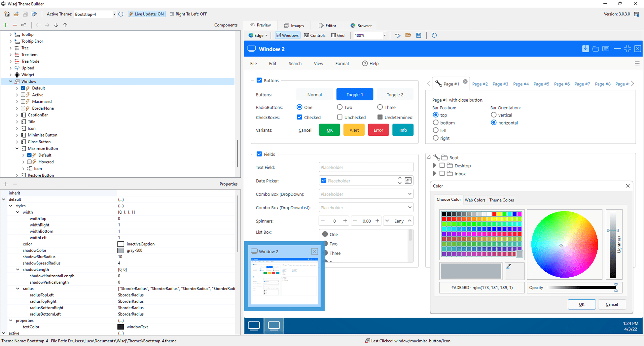Click the red Error variant button

[x=378, y=130]
